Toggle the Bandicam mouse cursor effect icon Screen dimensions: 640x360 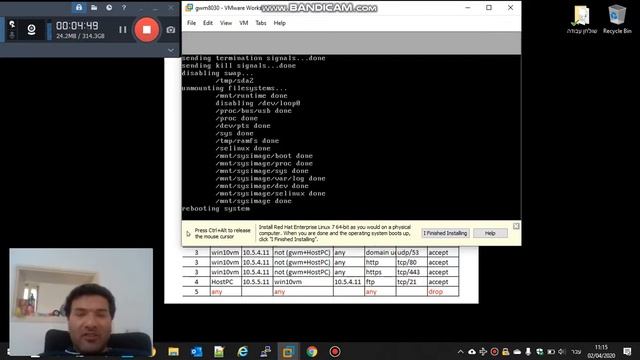(12, 24)
